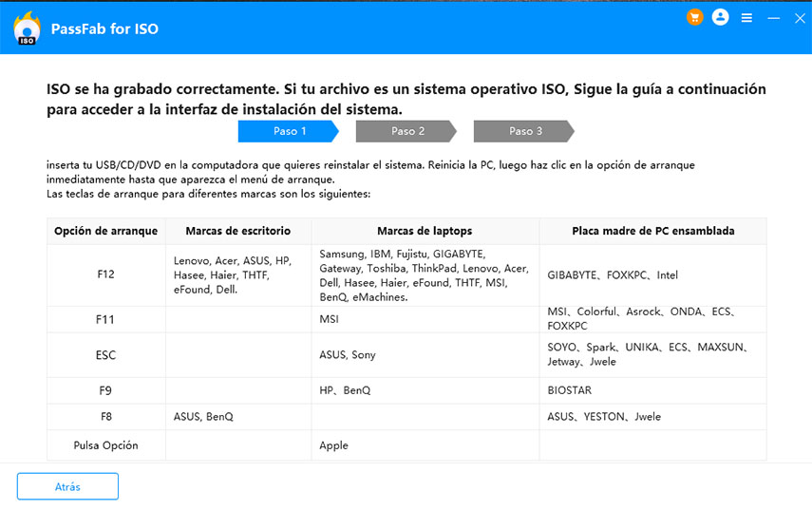Open the hamburger menu icon
This screenshot has width=812, height=510.
[746, 18]
